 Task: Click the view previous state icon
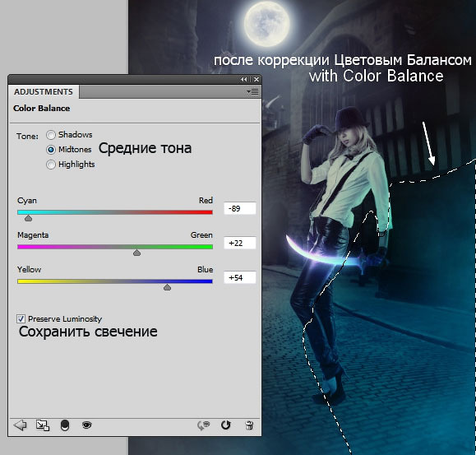click(203, 425)
